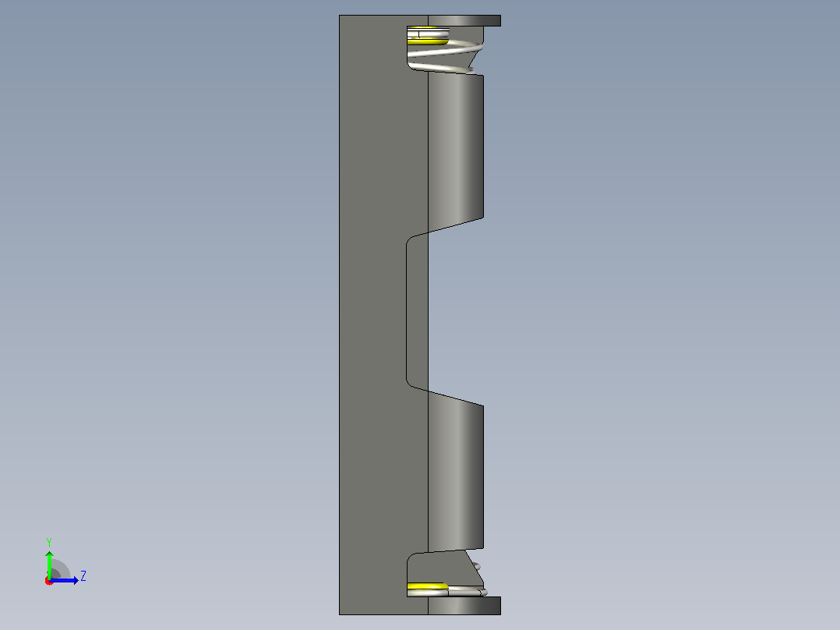Select the yellow contact at the holder's top
The width and height of the screenshot is (840, 630).
(x=427, y=41)
